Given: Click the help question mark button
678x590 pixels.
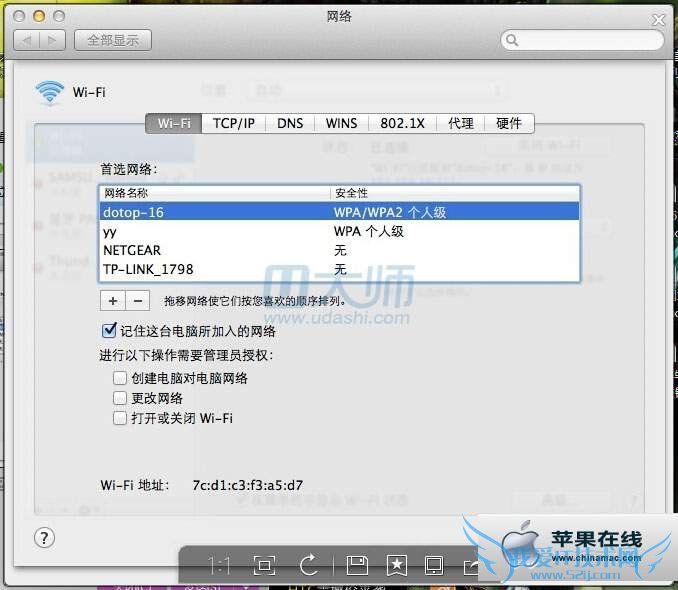Looking at the screenshot, I should [44, 539].
